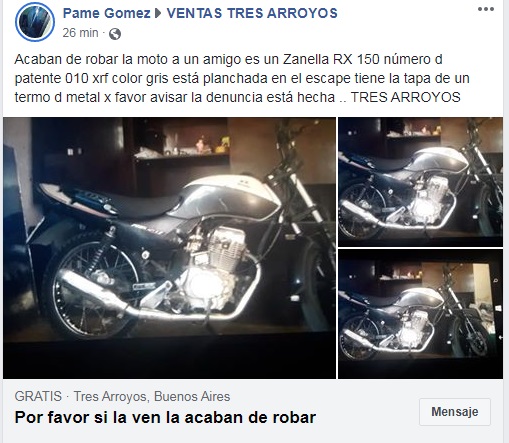Click the globe public-privacy icon
Viewport: 509px width, 443px height.
point(115,34)
